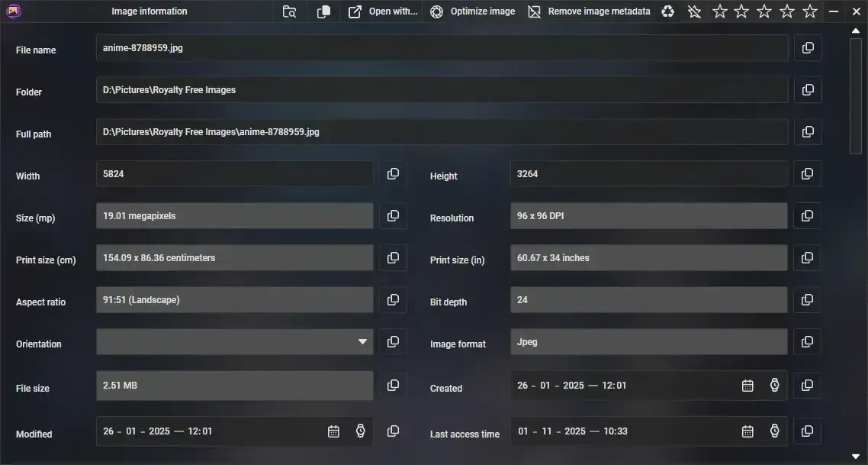The image size is (868, 465).
Task: Open time picker for Last access time
Action: click(774, 431)
